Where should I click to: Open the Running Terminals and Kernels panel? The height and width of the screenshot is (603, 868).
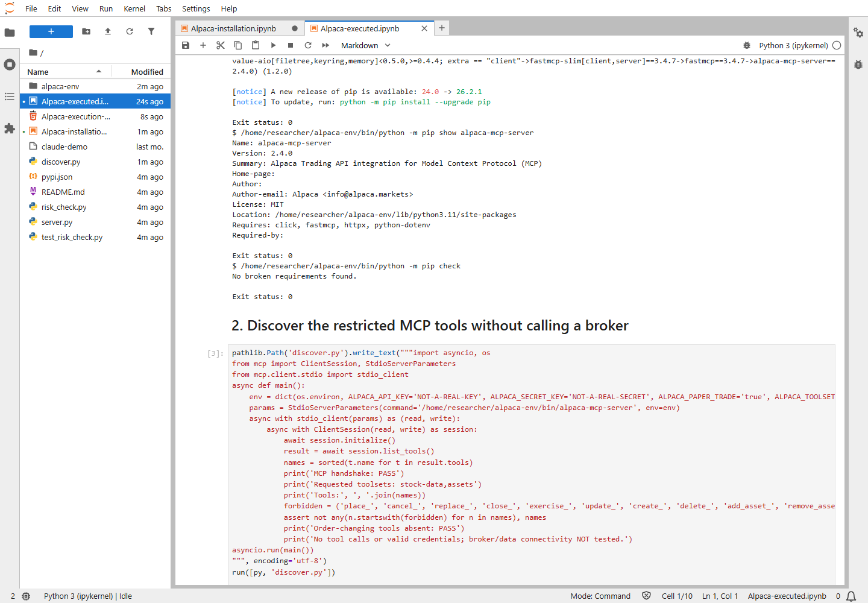tap(10, 65)
